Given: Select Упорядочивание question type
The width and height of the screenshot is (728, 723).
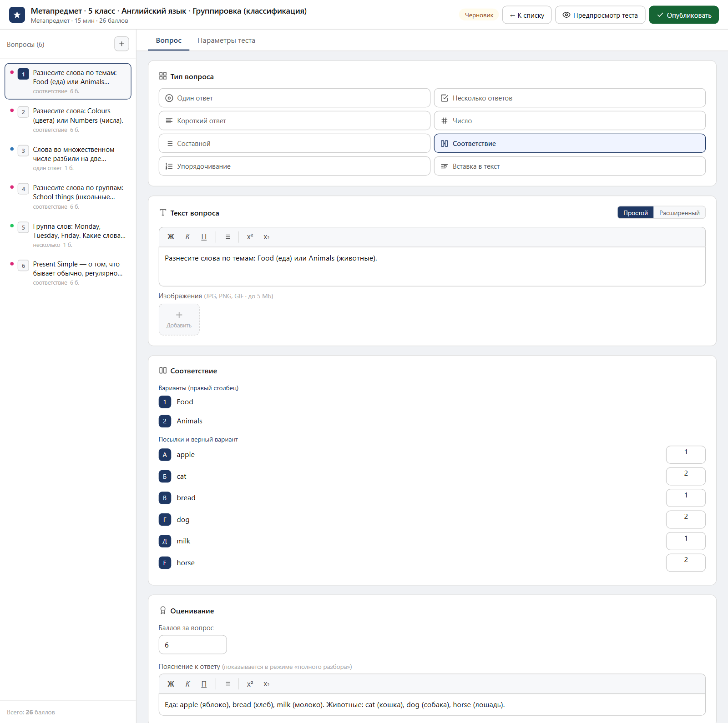Looking at the screenshot, I should 294,166.
